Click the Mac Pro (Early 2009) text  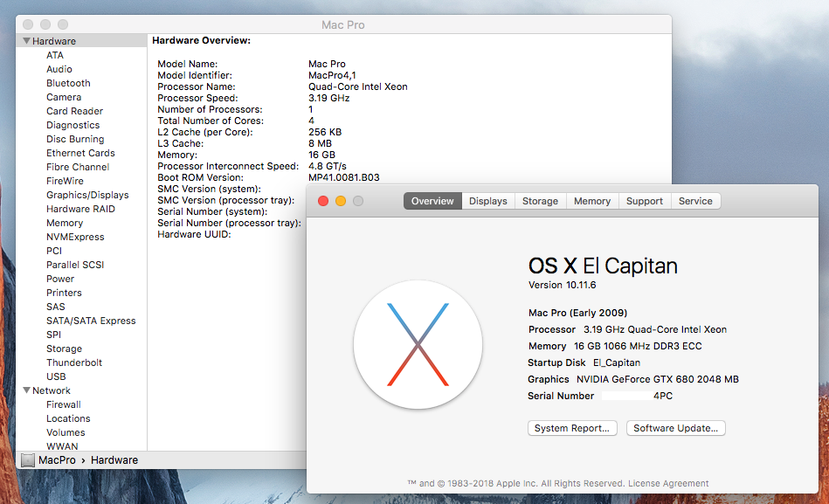tap(578, 313)
